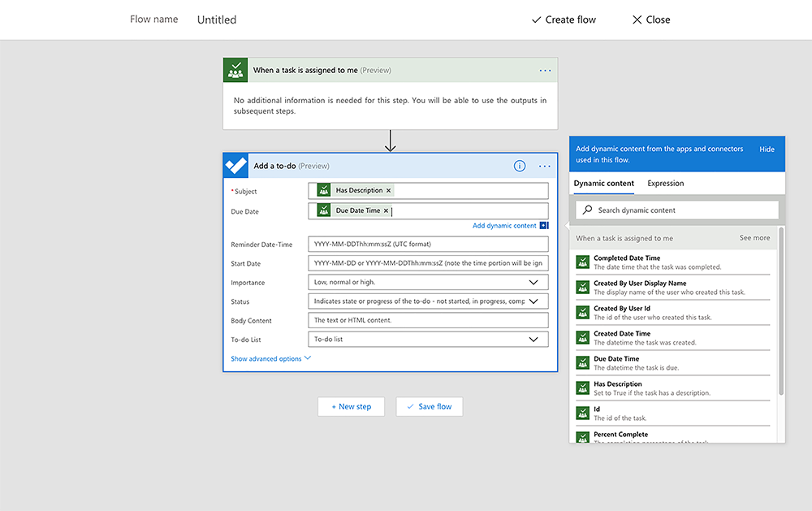This screenshot has height=511, width=812.
Task: Select Has Description from content list
Action: (673, 388)
